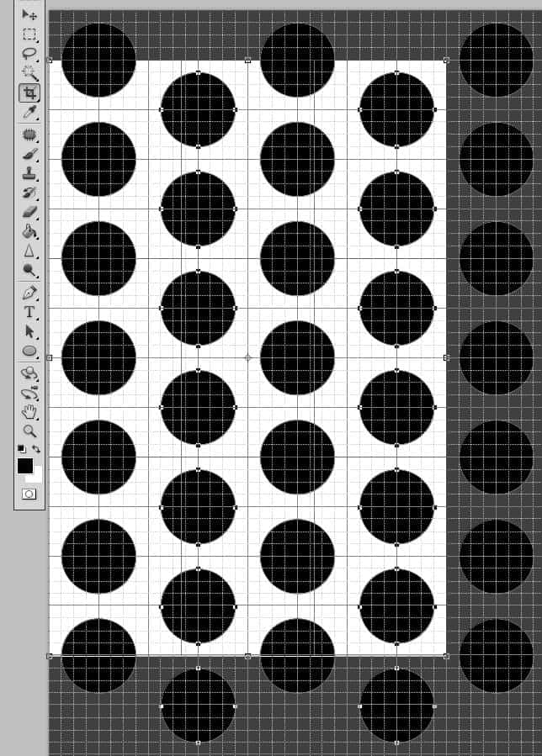Select the Type tool
Image resolution: width=542 pixels, height=756 pixels.
coord(29,312)
